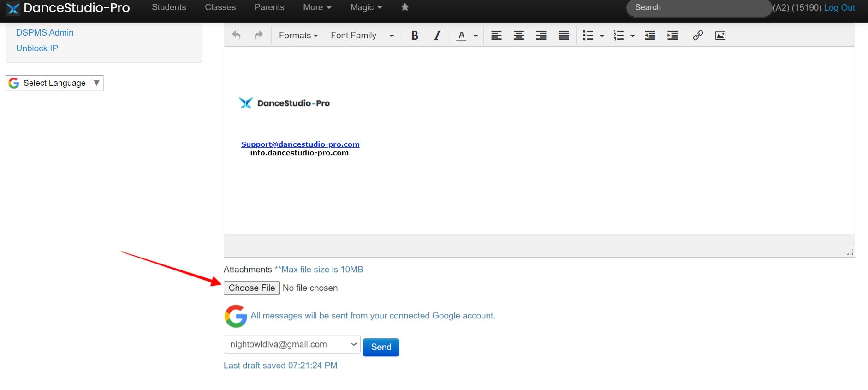Click the undo arrow in editor toolbar
The height and width of the screenshot is (390, 868).
236,35
